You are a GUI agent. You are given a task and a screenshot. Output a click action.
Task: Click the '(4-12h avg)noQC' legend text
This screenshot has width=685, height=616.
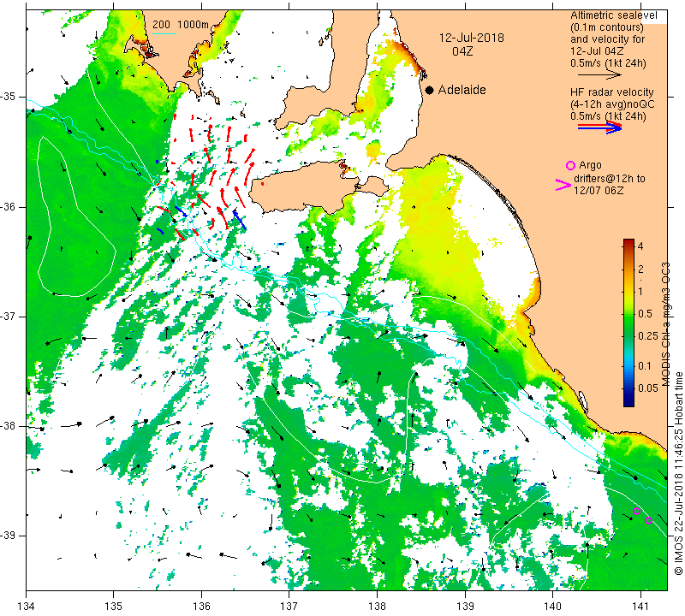pos(612,104)
